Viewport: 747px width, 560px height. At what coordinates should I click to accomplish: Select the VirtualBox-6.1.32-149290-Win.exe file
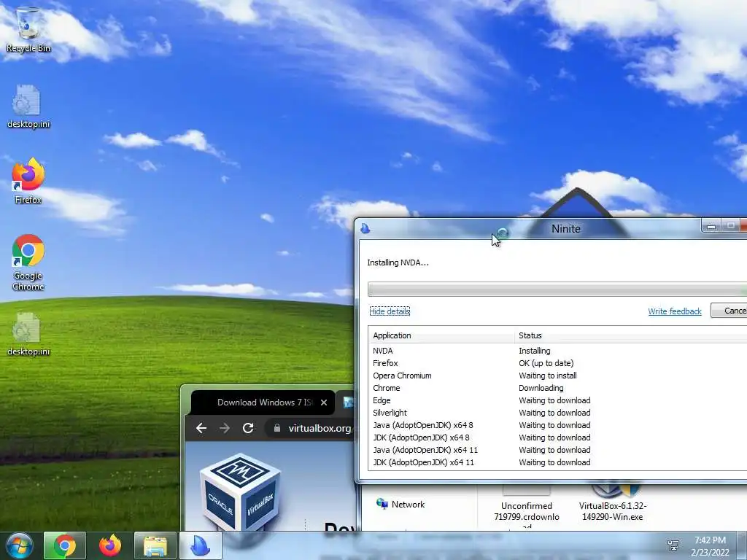pyautogui.click(x=613, y=505)
